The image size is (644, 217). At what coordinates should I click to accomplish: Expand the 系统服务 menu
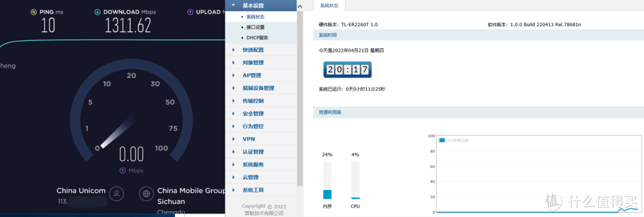pos(261,165)
